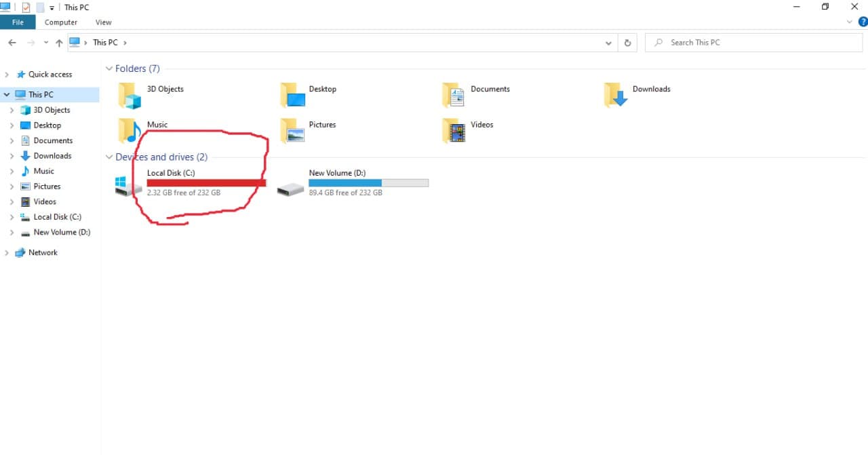Expand Local Disk (C:) in the navigation pane
Viewport: 868px width, 455px height.
coord(12,217)
